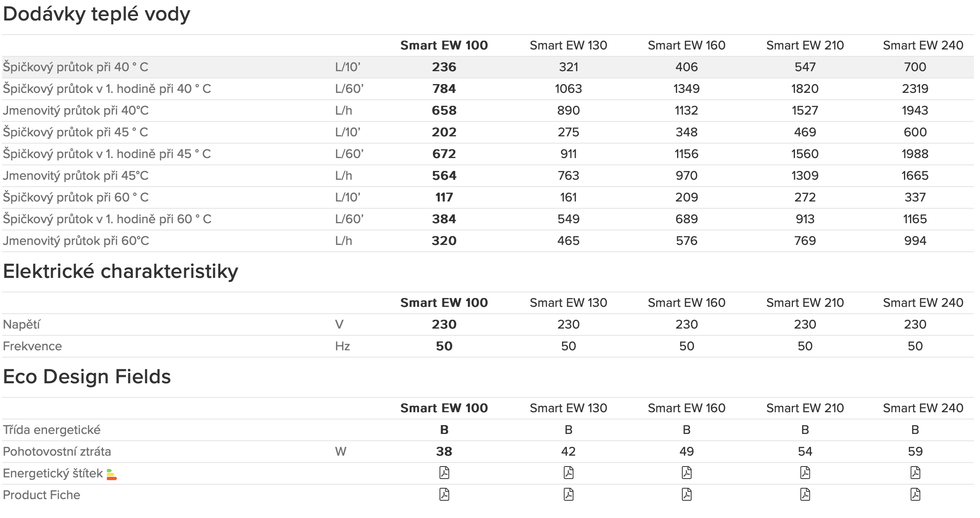Image resolution: width=980 pixels, height=518 pixels.
Task: Open Energetický štítek PDF for Smart EW 240
Action: (915, 473)
